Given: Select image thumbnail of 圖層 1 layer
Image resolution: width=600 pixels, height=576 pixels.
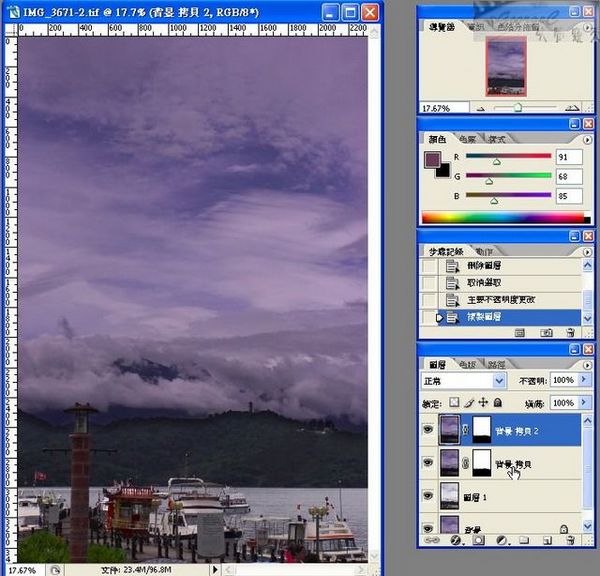Looking at the screenshot, I should [449, 496].
